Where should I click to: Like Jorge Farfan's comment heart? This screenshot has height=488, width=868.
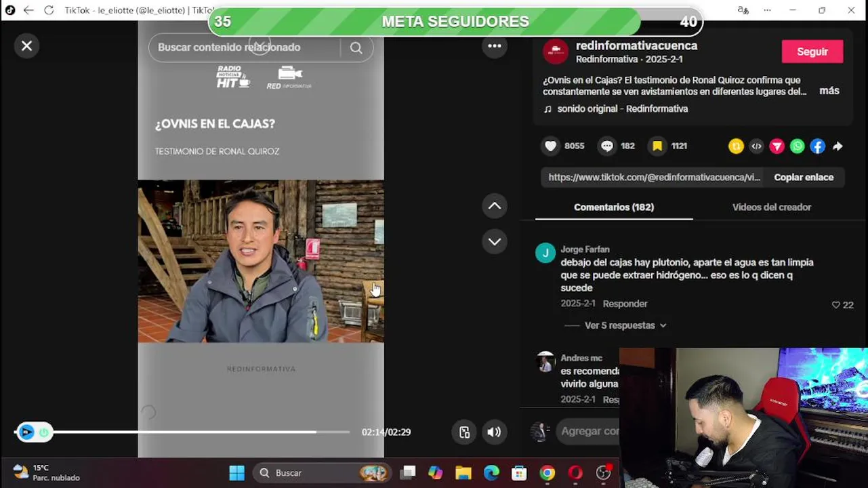[835, 305]
